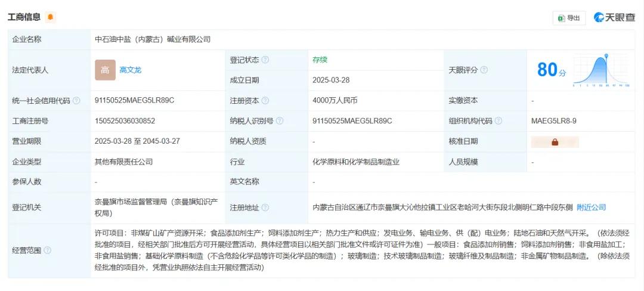644x291 pixels.
Task: Click help icon beside 注册资本
Action: coord(265,101)
